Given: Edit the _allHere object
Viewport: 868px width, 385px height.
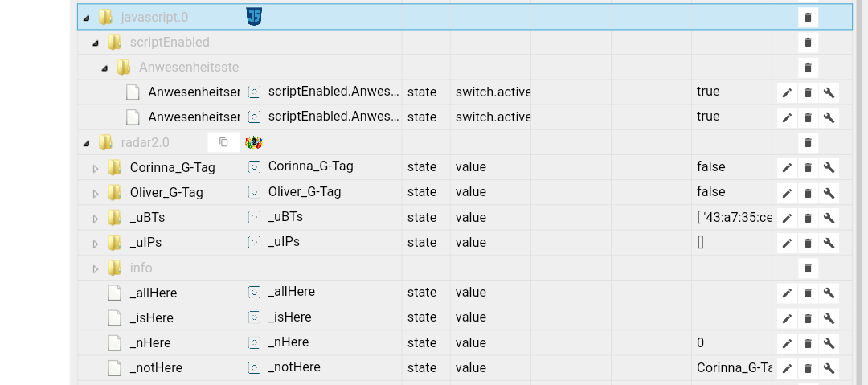Looking at the screenshot, I should tap(787, 293).
